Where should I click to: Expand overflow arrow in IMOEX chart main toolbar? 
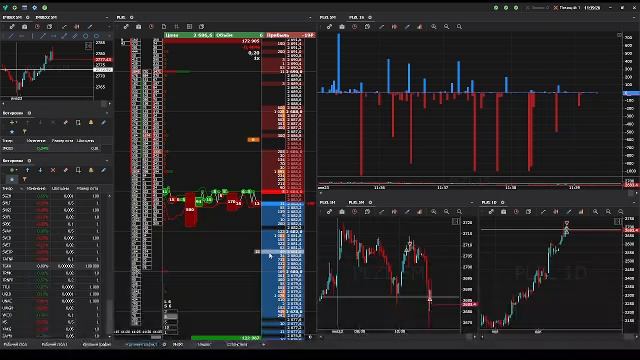pyautogui.click(x=108, y=27)
